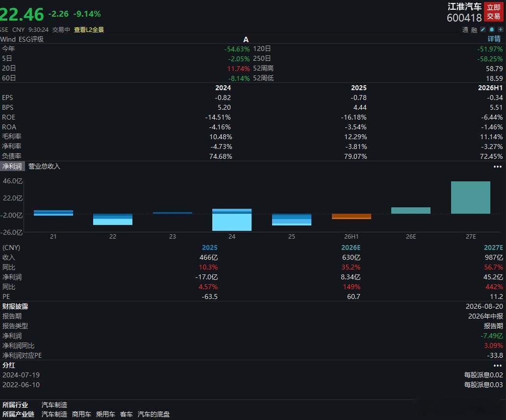Viewport: 506px width, 420px height.
Task: Click the tall 27E forecast bar in chart
Action: click(471, 198)
